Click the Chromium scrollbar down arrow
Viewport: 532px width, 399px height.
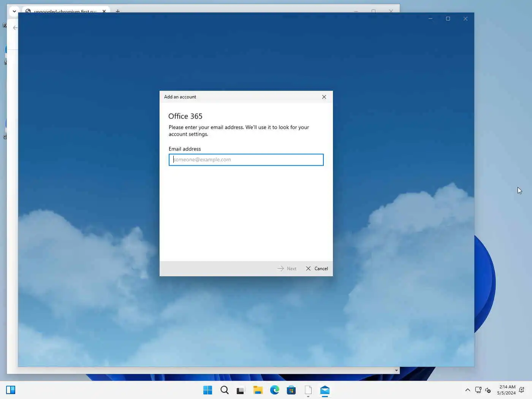click(396, 370)
